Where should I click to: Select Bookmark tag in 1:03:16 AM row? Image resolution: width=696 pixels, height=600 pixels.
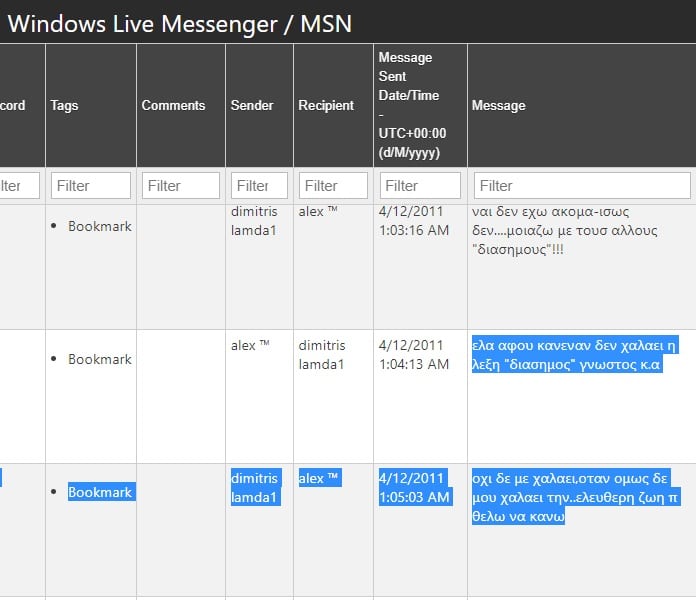click(100, 226)
